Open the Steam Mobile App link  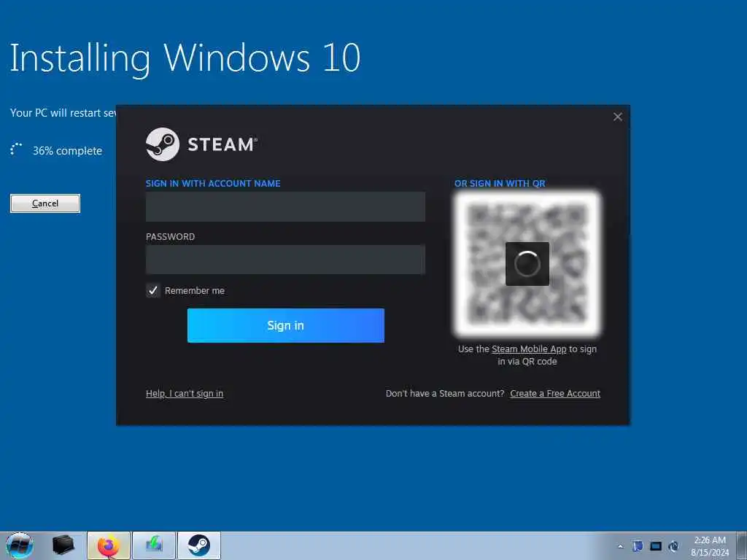[x=529, y=349]
